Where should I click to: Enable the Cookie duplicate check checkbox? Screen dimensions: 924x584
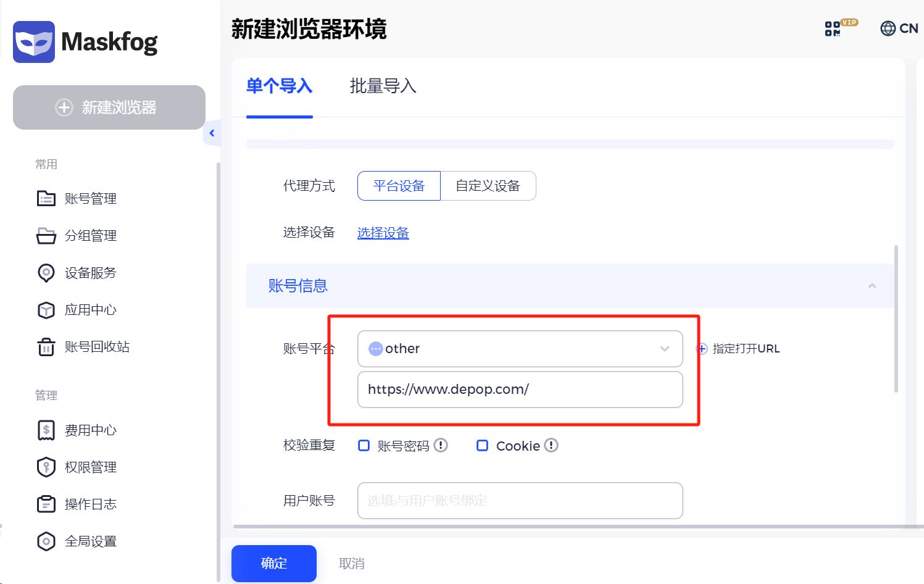483,445
